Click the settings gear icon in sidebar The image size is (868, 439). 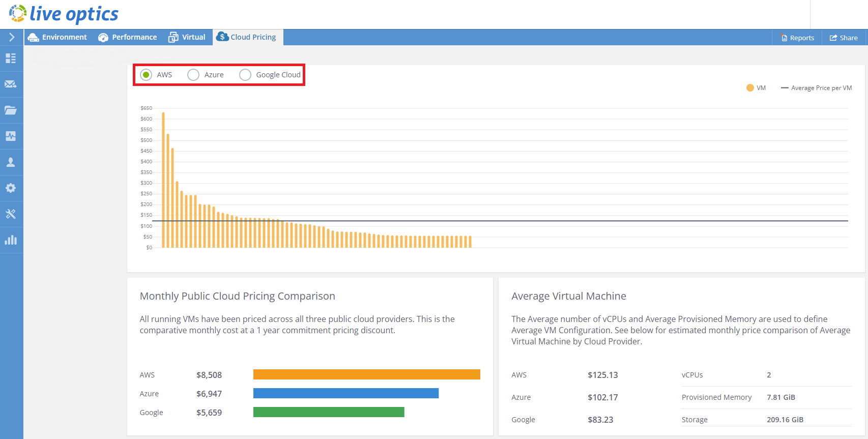(x=11, y=188)
